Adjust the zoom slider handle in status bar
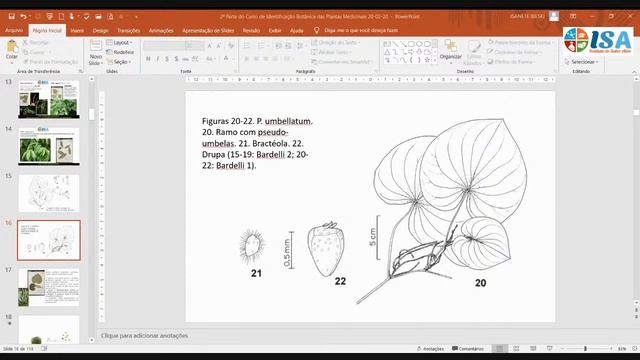This screenshot has height=360, width=640. (x=585, y=349)
